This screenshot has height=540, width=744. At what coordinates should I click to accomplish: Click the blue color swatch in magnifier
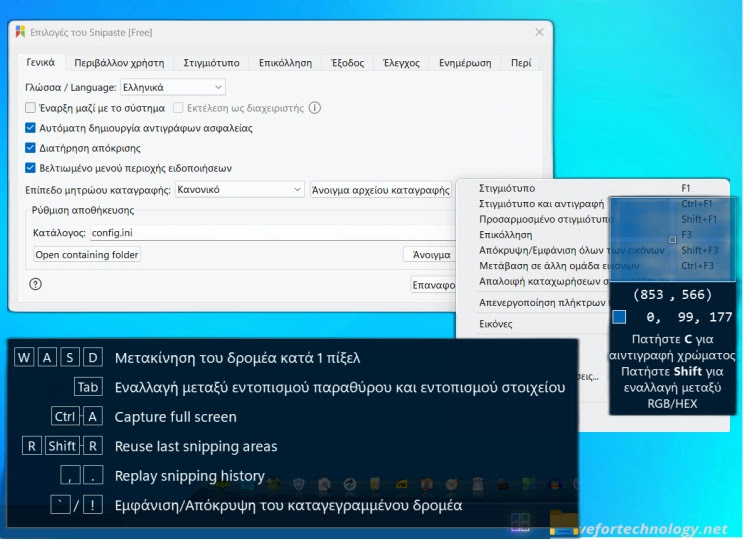point(619,317)
